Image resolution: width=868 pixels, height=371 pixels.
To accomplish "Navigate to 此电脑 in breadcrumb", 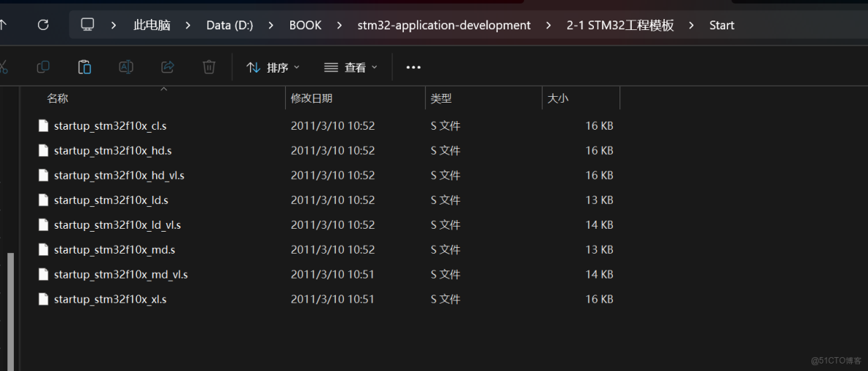I will (152, 25).
